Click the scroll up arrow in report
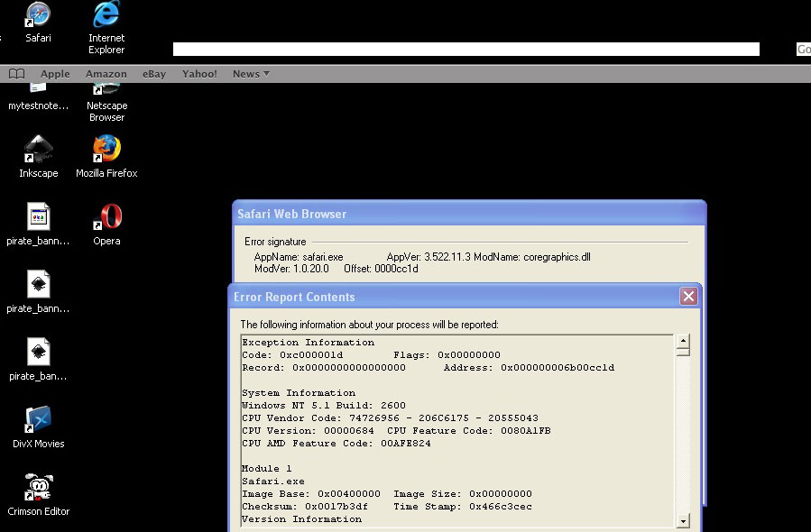 (x=683, y=341)
